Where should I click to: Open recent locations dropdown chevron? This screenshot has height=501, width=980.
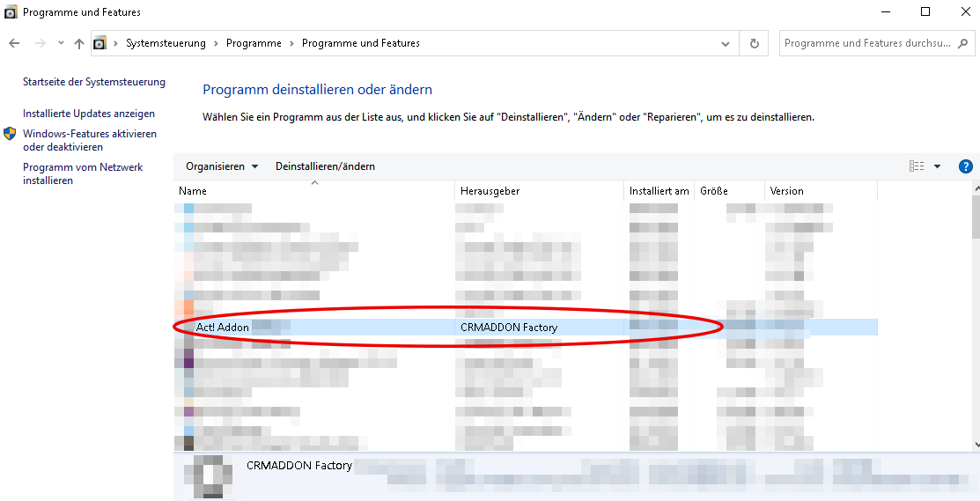[x=61, y=43]
